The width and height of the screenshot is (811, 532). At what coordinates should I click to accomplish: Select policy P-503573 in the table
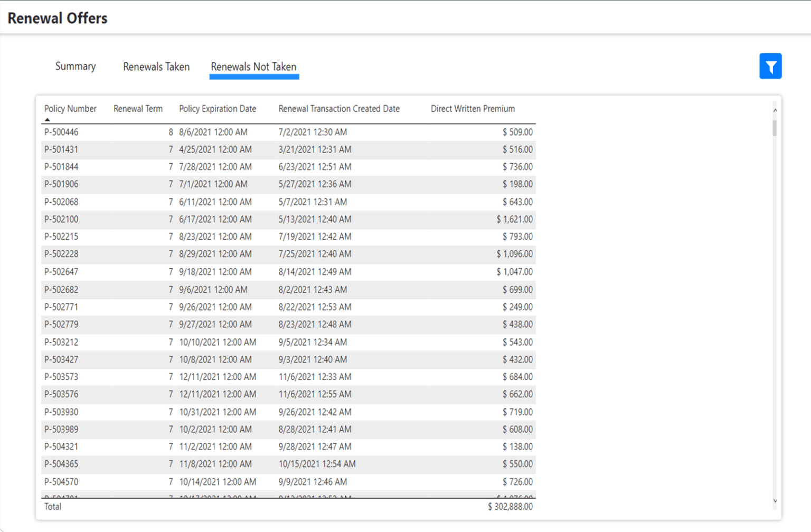pyautogui.click(x=61, y=377)
